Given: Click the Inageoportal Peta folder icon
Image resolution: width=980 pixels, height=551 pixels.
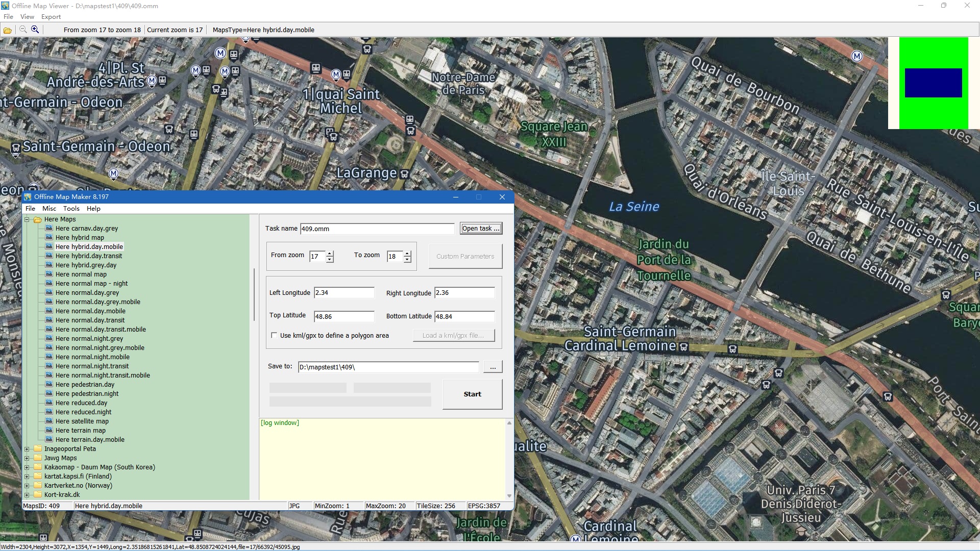Looking at the screenshot, I should tap(38, 448).
